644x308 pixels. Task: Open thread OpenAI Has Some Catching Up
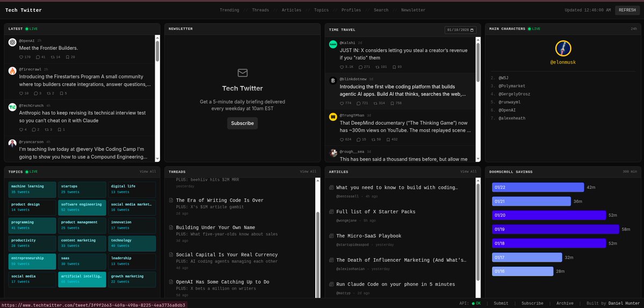coord(222,282)
